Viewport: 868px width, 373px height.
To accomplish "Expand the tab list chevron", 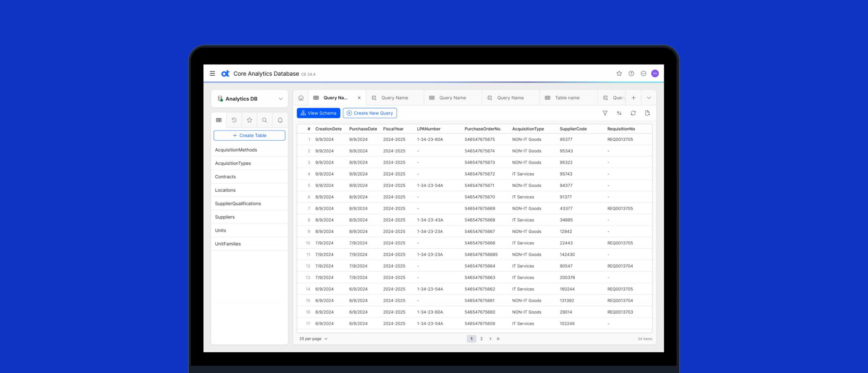I will pos(649,98).
